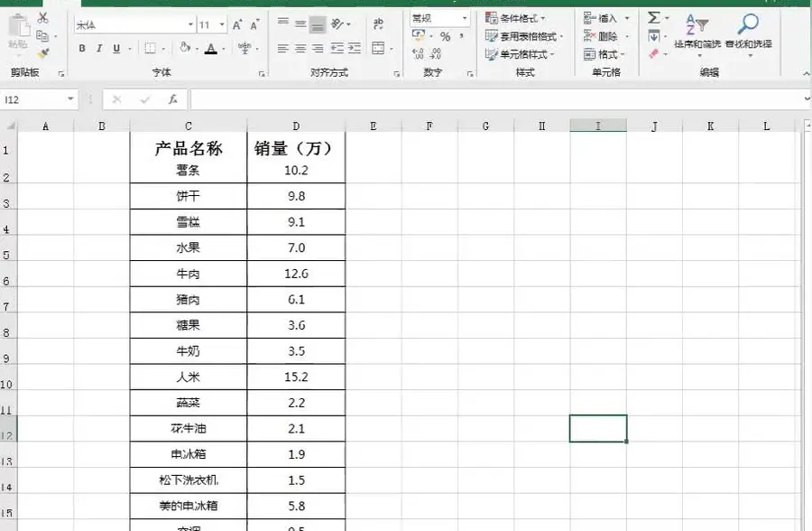This screenshot has width=812, height=531.
Task: Click the Accounting currency format icon
Action: coord(418,35)
